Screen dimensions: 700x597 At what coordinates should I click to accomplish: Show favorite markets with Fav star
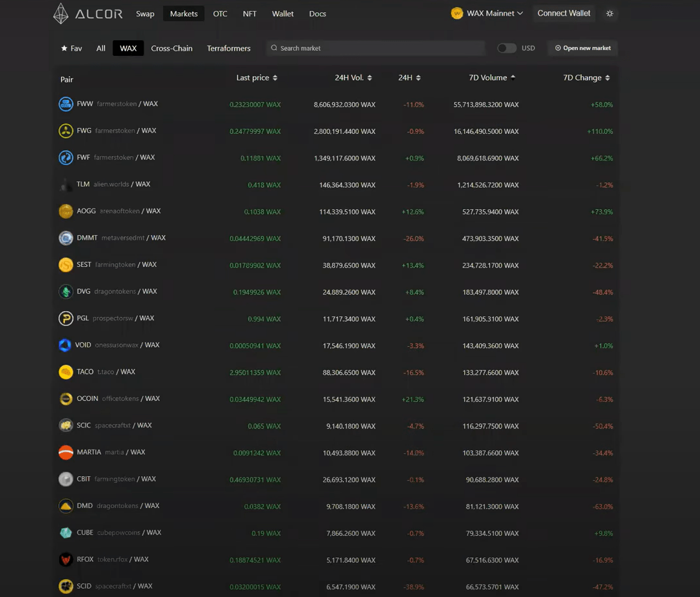71,48
